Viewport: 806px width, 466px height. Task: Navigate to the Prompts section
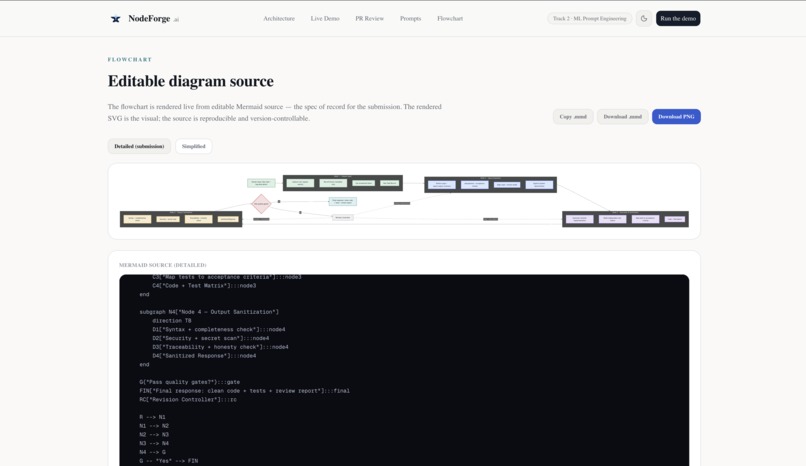pos(410,18)
